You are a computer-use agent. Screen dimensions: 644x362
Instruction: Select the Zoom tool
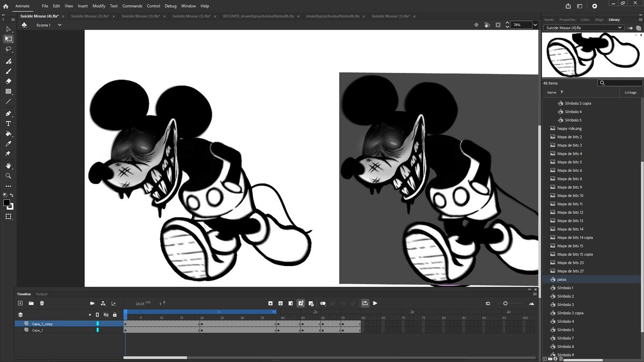pyautogui.click(x=8, y=175)
